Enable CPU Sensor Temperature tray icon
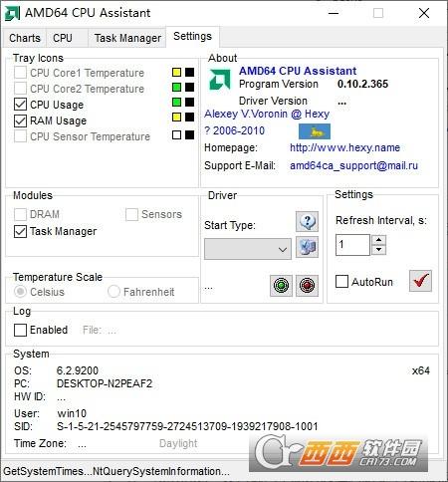This screenshot has width=448, height=482. (20, 136)
